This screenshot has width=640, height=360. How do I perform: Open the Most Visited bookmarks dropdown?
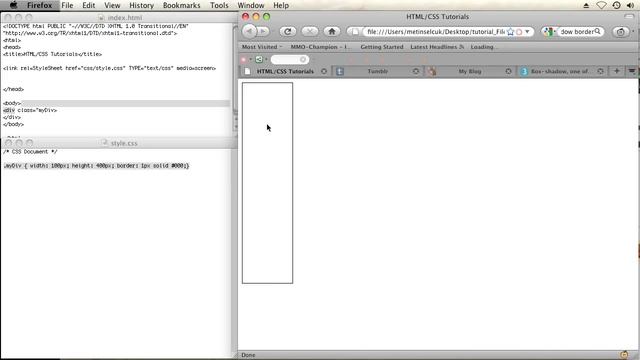(x=262, y=47)
